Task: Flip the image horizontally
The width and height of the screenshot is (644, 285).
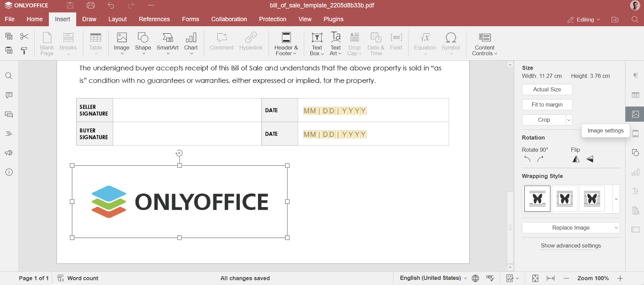Action: click(x=576, y=159)
